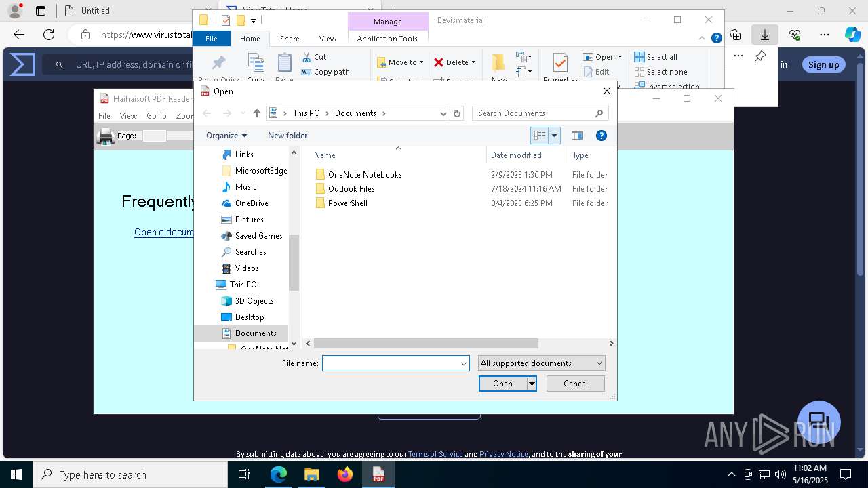
Task: Click the Edge Downloads icon
Action: [765, 35]
